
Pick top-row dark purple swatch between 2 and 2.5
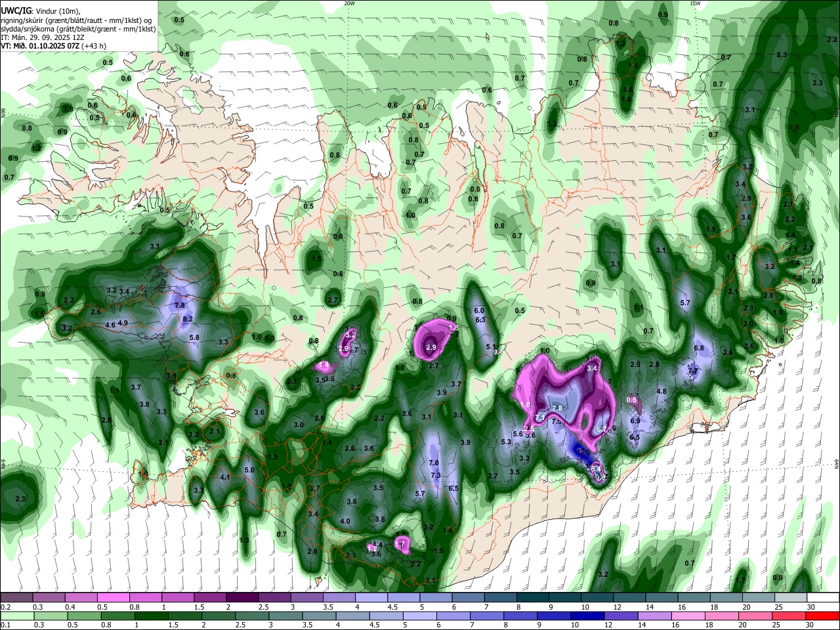point(242,598)
